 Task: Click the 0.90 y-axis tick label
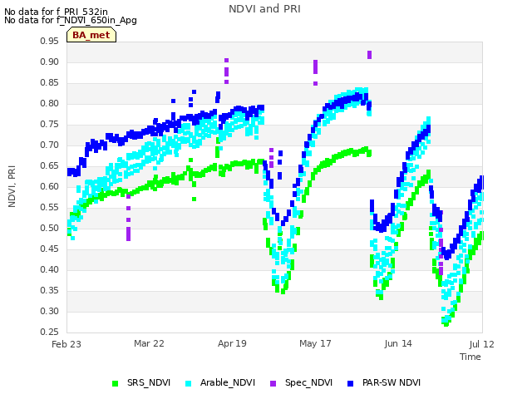(x=50, y=62)
